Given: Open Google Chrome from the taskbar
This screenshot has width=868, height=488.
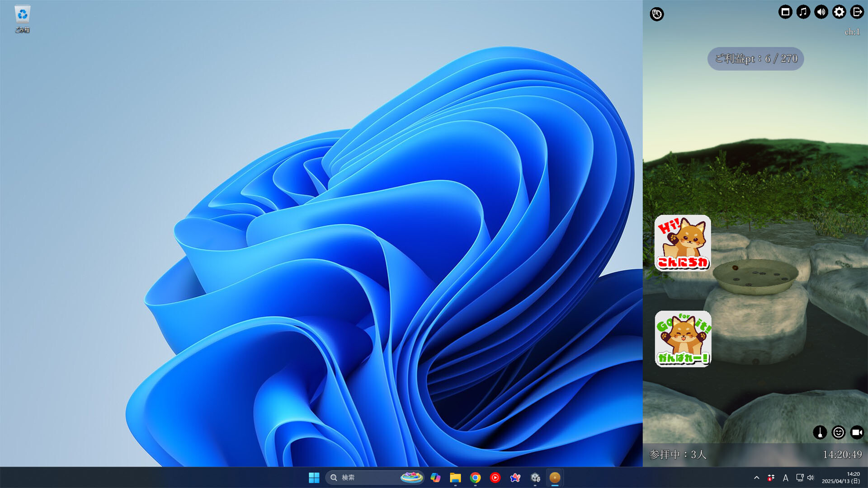Looking at the screenshot, I should (475, 478).
